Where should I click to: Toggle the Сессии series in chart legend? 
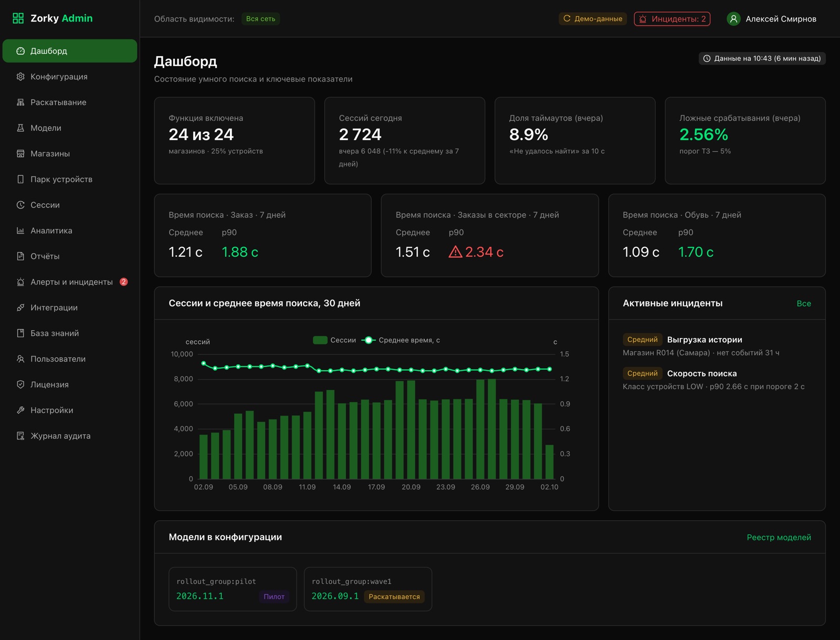pos(334,340)
